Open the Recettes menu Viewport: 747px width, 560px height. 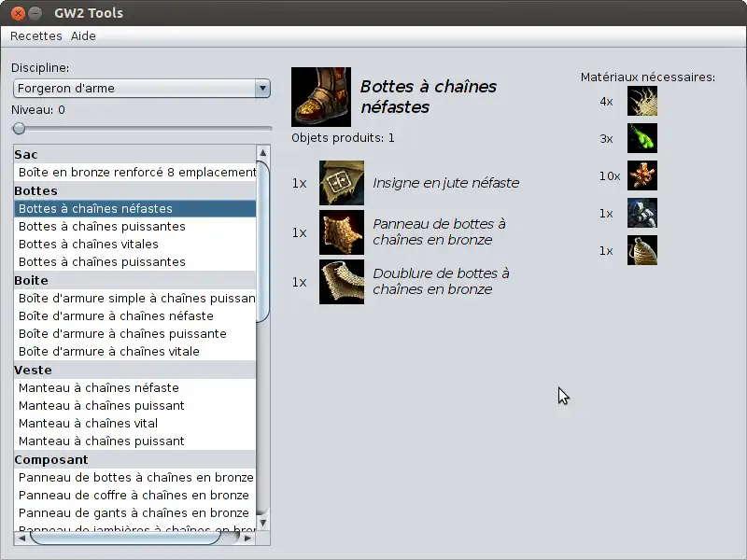pos(36,36)
